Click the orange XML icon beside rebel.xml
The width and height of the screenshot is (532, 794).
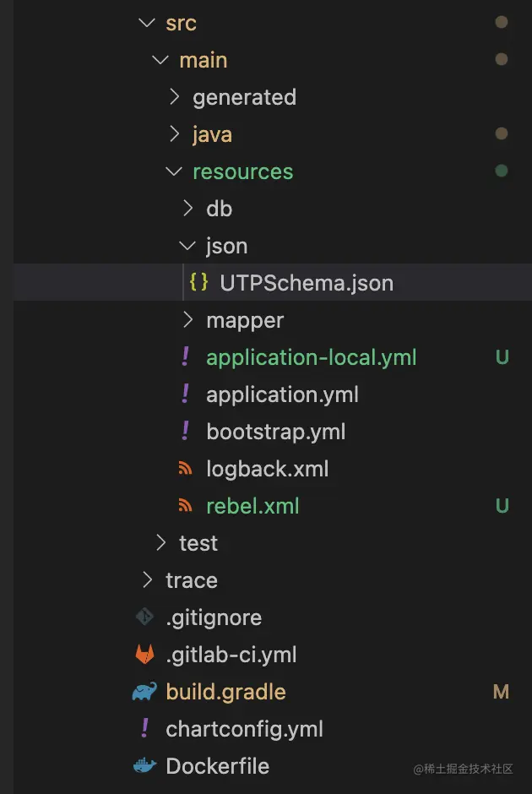pyautogui.click(x=186, y=506)
